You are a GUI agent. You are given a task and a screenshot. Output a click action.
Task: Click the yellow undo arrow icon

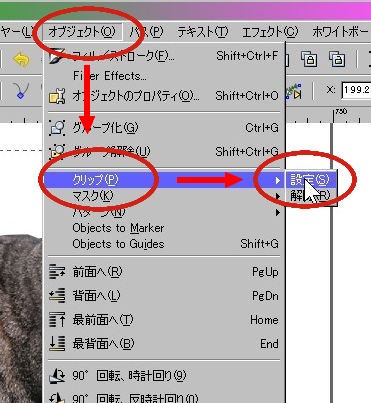[21, 60]
